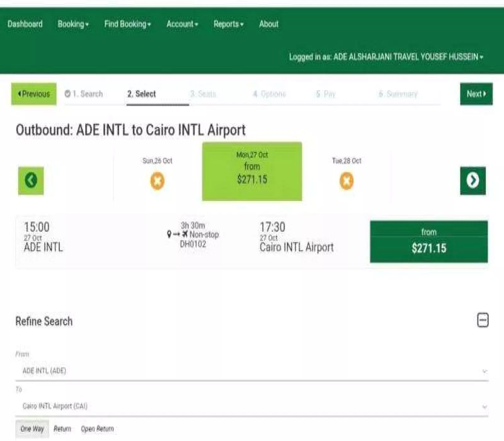Select the One Way trip option

point(32,429)
